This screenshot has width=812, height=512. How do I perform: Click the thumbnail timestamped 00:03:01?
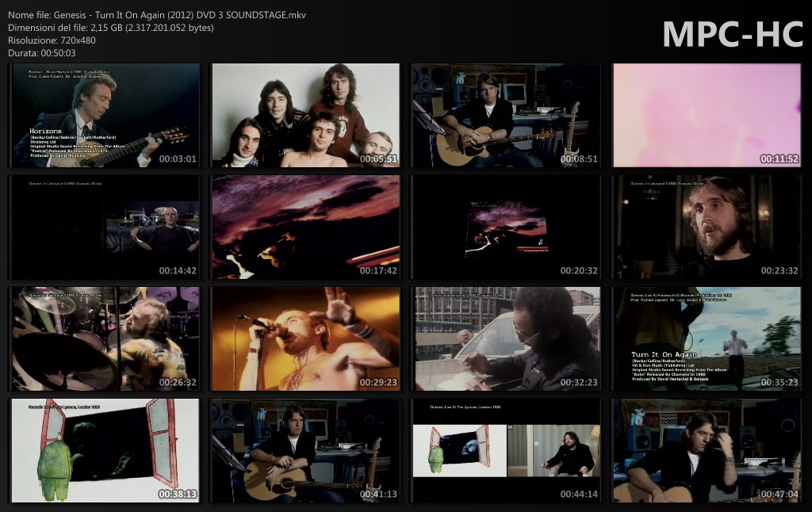click(x=105, y=116)
